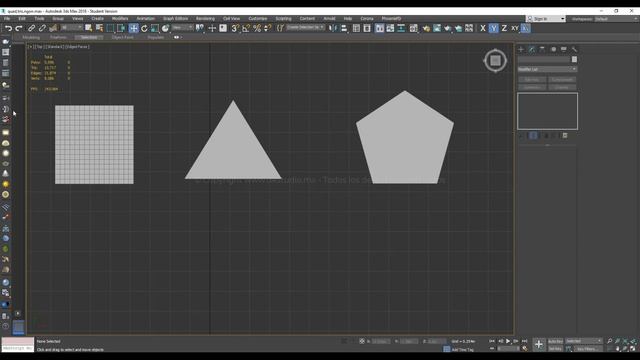Click Use Pivot Point Center icon
The image size is (640, 360).
(x=200, y=28)
